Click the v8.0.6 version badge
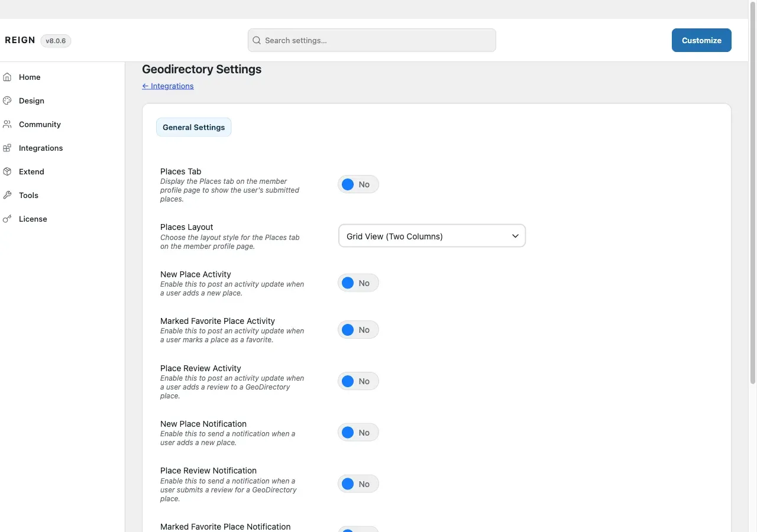Image resolution: width=757 pixels, height=532 pixels. pos(56,41)
